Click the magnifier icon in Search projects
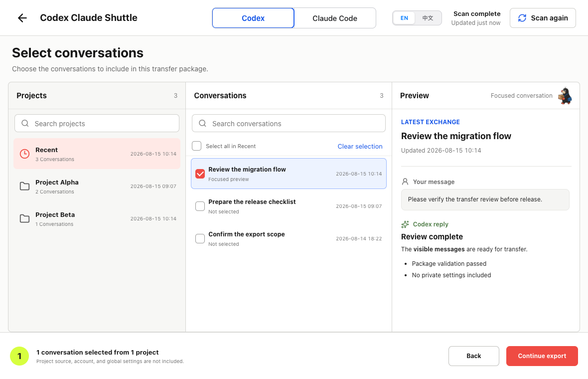Image resolution: width=588 pixels, height=379 pixels. click(25, 124)
